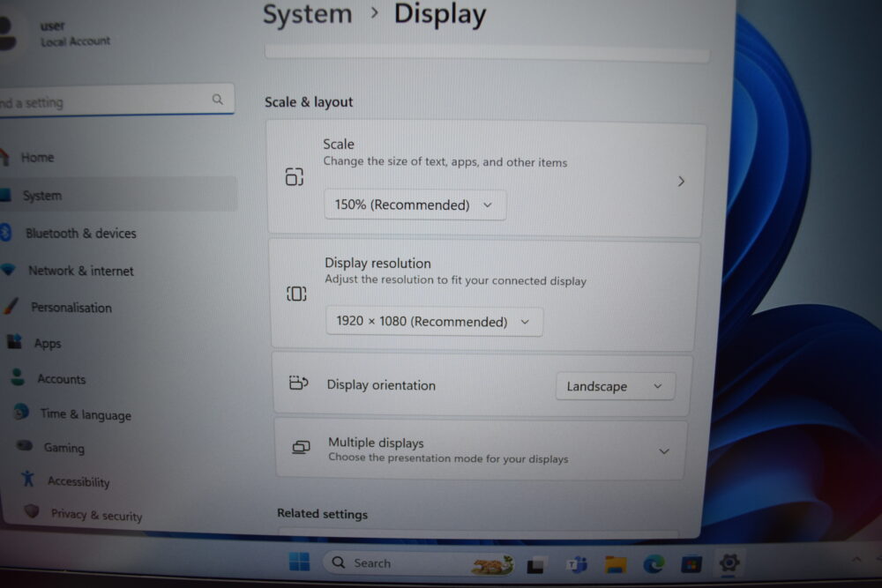882x588 pixels.
Task: Click the user Local Account profile
Action: (56, 33)
